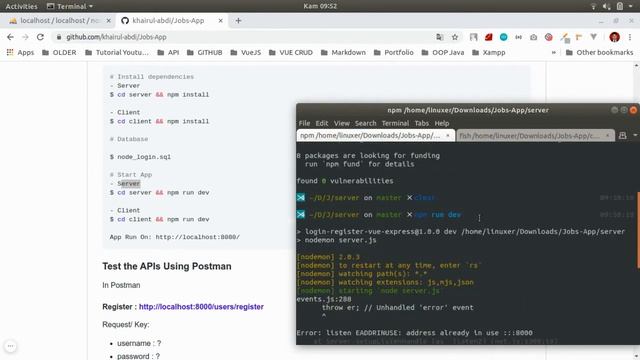Open the terminal Help menu
640x360 pixels.
tap(442, 123)
